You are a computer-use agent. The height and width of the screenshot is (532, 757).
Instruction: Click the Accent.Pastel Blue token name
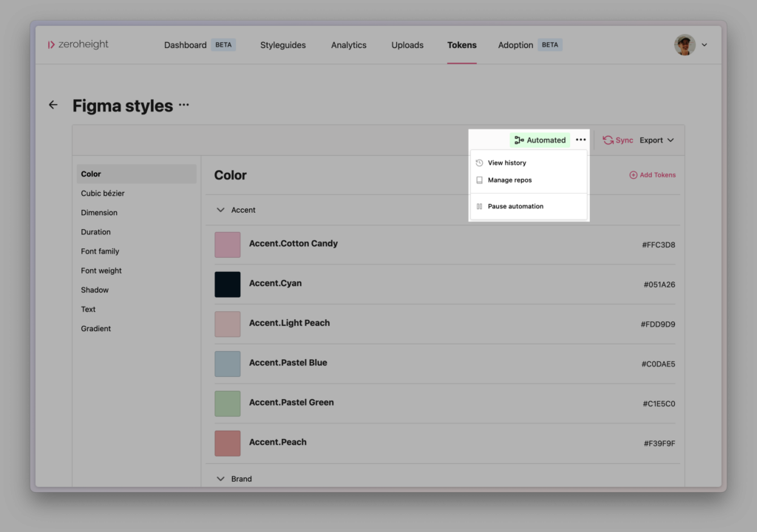288,363
